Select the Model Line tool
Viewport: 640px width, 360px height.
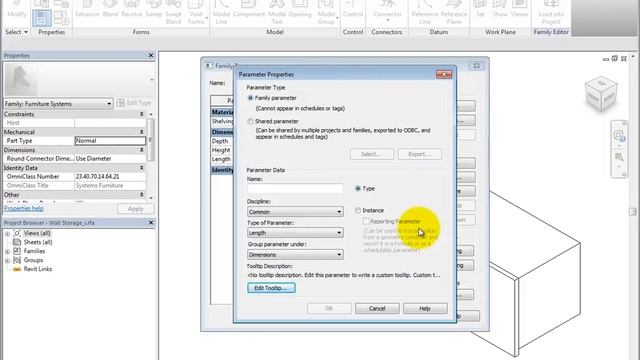click(x=221, y=13)
